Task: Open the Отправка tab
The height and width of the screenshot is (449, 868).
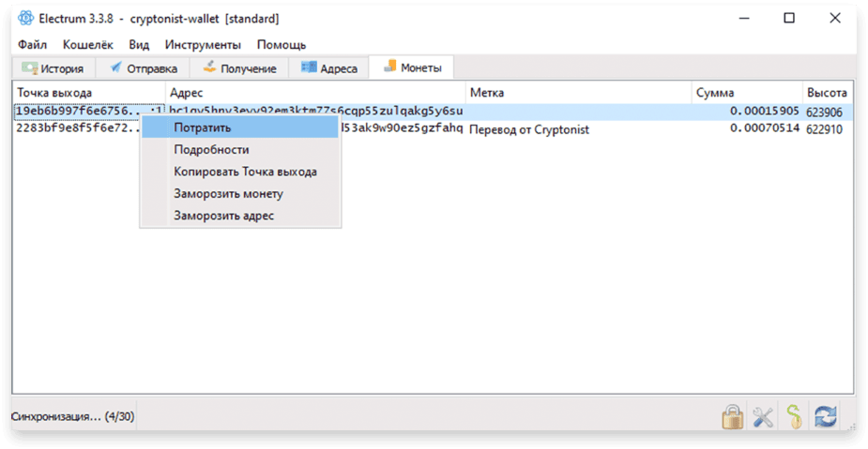Action: (x=143, y=68)
